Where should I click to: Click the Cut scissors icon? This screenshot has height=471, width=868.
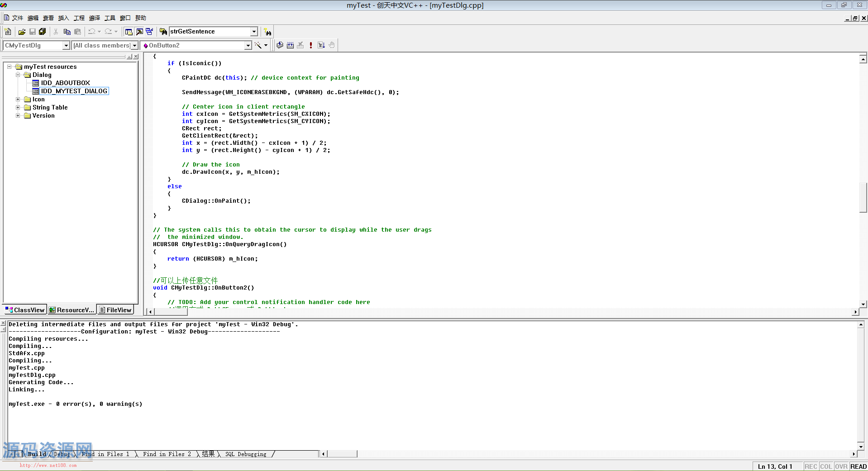point(56,32)
